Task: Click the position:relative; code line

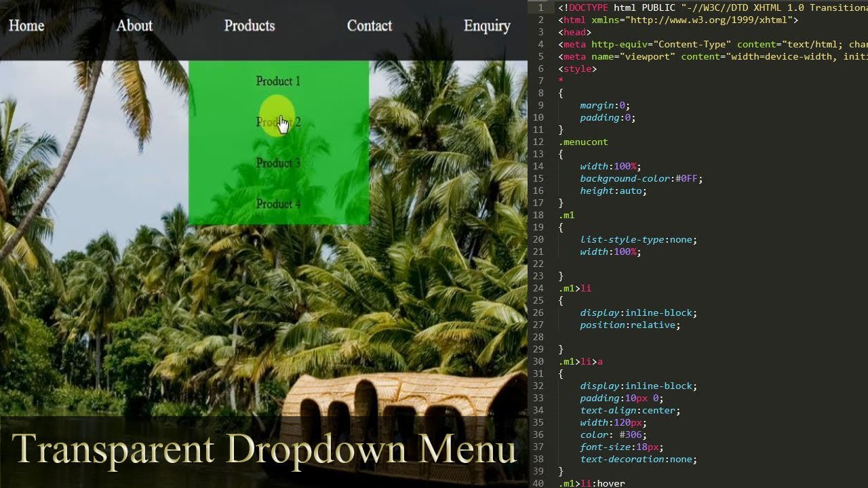Action: point(630,325)
